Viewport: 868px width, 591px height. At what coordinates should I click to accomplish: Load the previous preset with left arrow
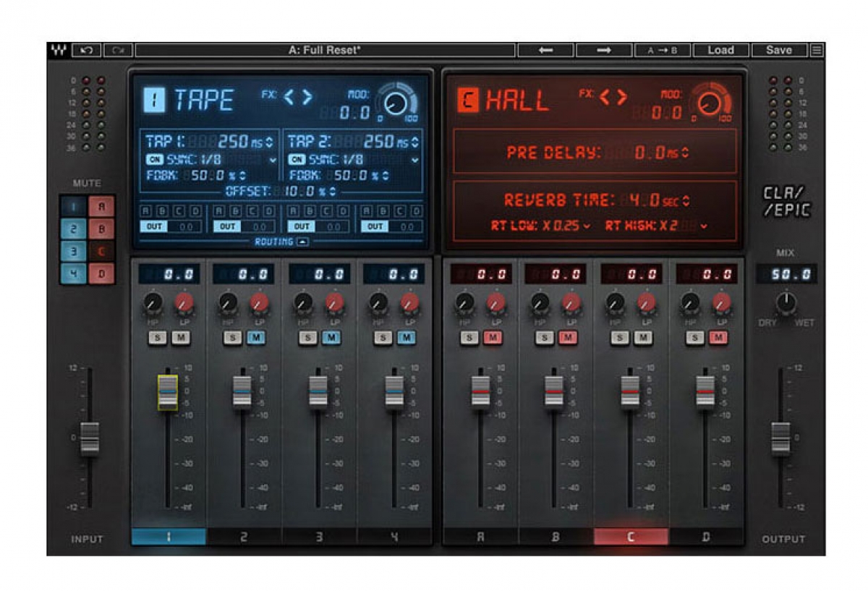[x=545, y=50]
